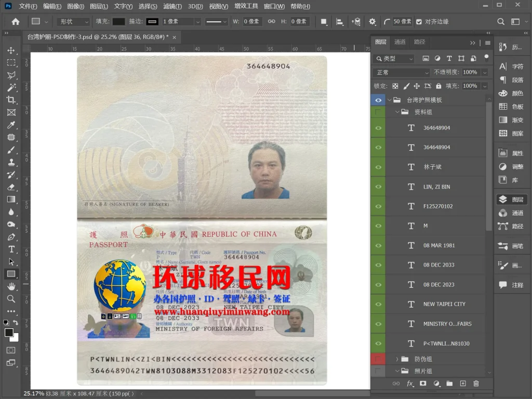Switch to the 通道 tab
The width and height of the screenshot is (532, 399).
pos(400,42)
